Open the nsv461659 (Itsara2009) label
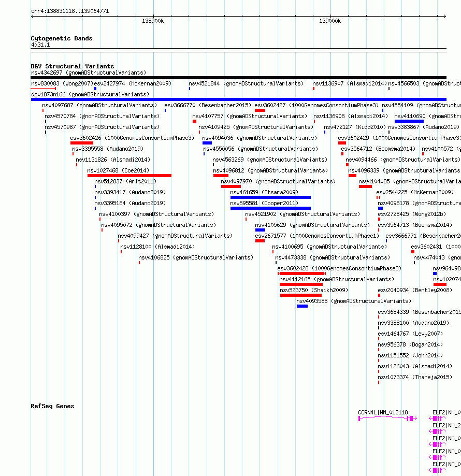Viewport: 461px width, 476px height. 264,193
